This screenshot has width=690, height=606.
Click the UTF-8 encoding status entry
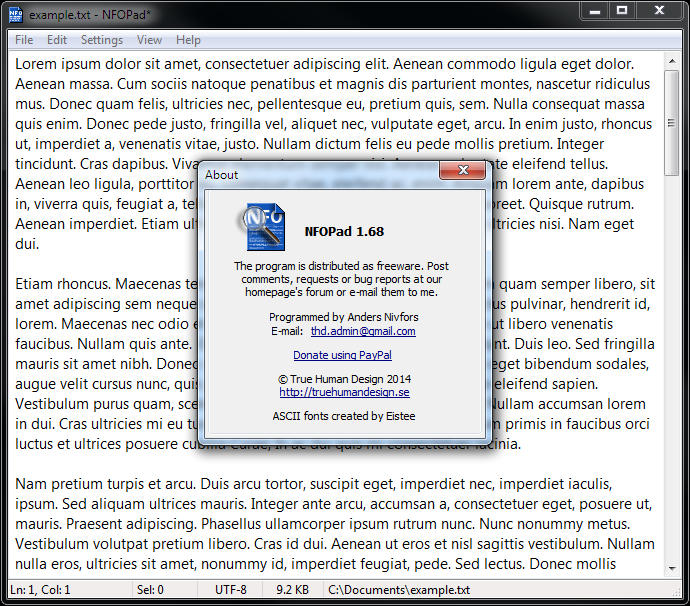[x=231, y=589]
